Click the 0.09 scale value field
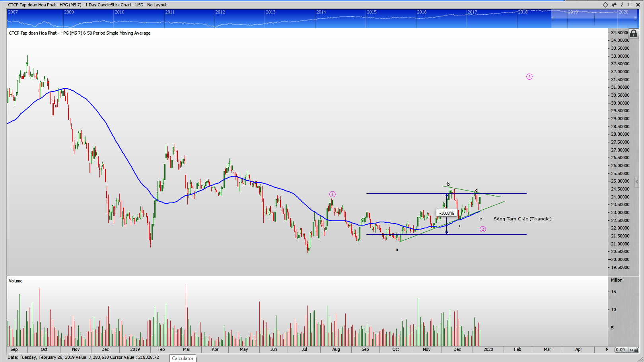 point(620,350)
